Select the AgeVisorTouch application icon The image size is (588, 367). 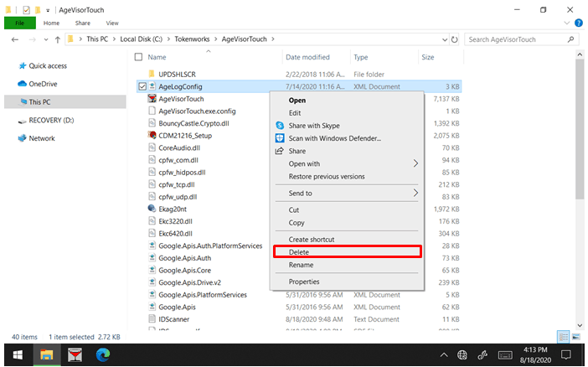(152, 99)
